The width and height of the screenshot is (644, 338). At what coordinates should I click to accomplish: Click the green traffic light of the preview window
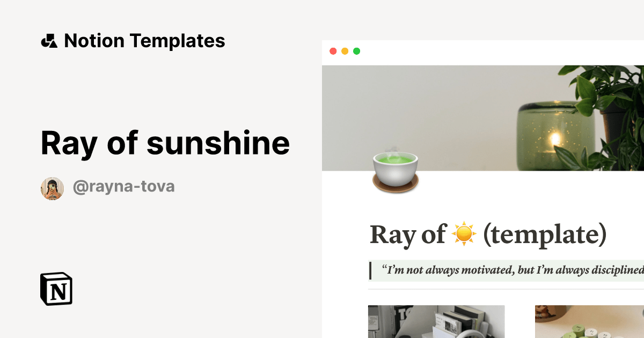pyautogui.click(x=356, y=52)
